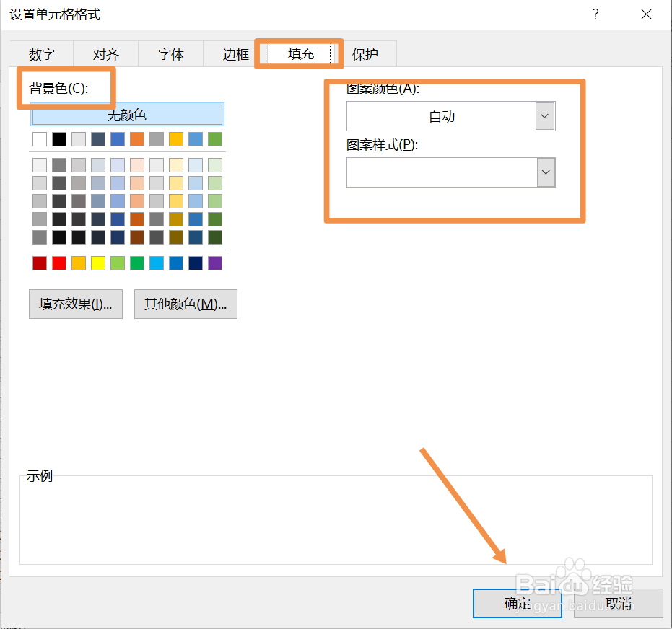Open the help question mark button
The width and height of the screenshot is (672, 629).
click(595, 14)
